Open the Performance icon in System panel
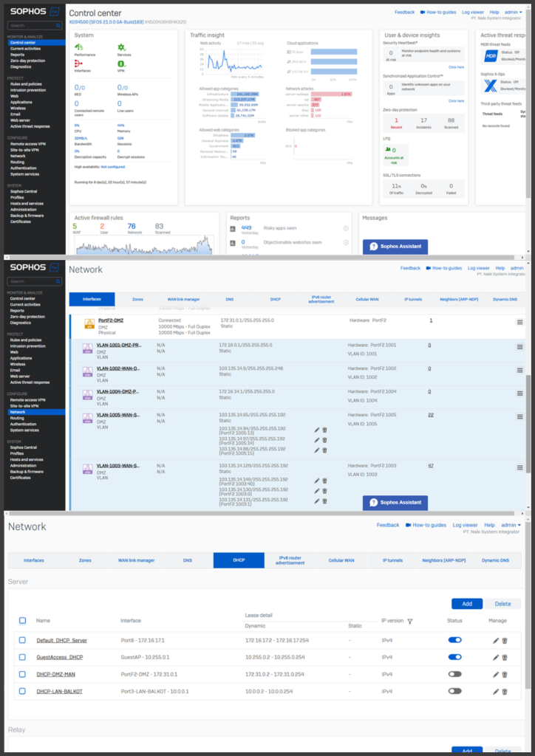The width and height of the screenshot is (535, 756). click(78, 47)
